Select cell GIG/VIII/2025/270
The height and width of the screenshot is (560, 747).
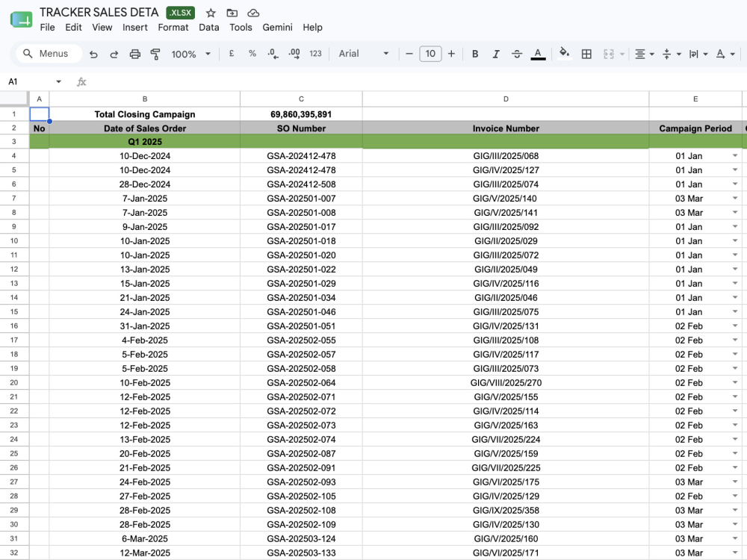click(506, 383)
